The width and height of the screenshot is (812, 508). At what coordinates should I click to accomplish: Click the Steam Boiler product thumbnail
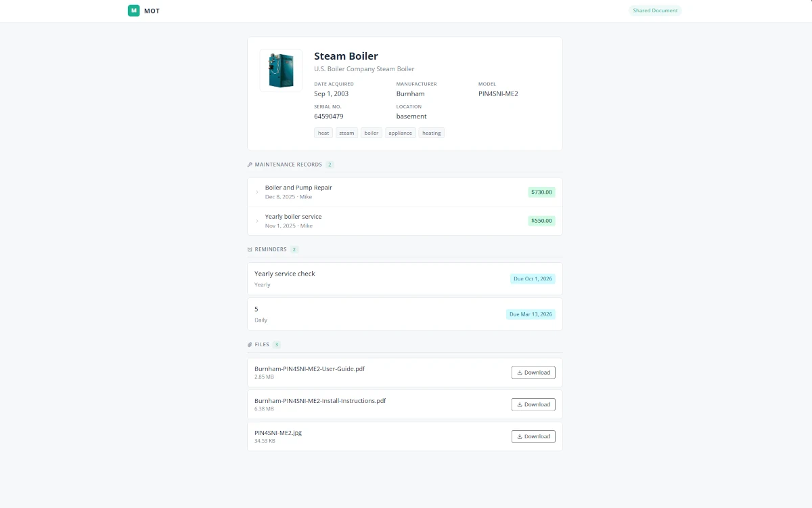[x=280, y=70]
